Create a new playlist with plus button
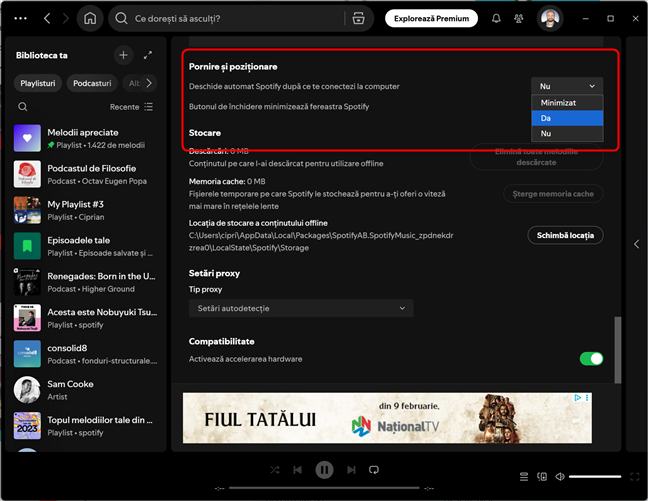648x501 pixels. pos(123,56)
